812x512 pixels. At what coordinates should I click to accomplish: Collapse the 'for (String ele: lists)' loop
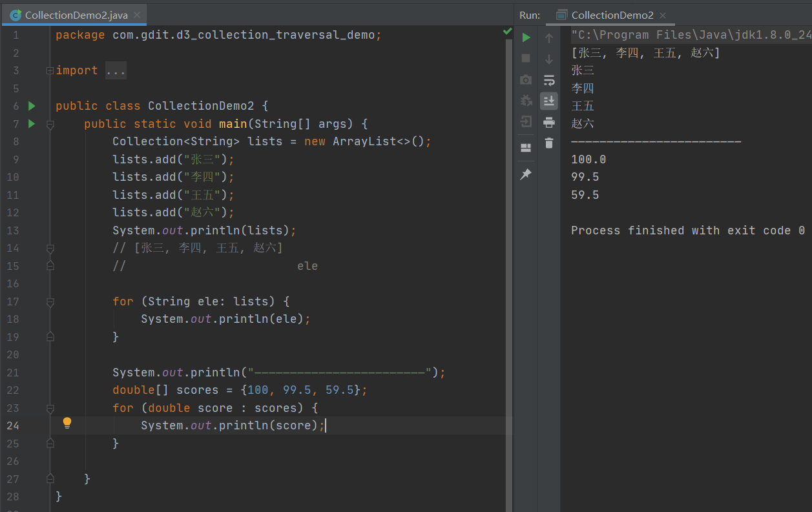pos(50,302)
